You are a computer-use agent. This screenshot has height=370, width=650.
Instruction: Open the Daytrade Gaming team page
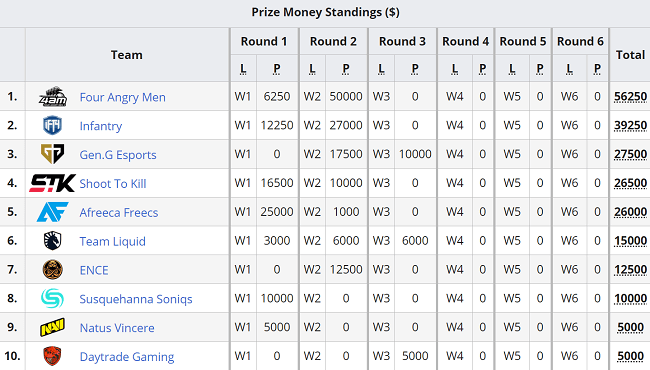point(127,357)
